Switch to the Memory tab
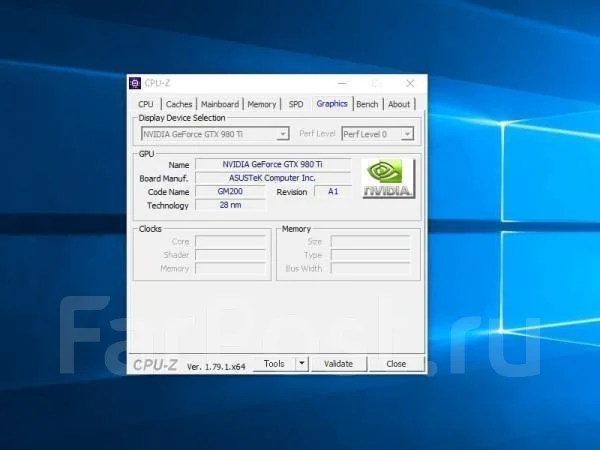Image resolution: width=600 pixels, height=450 pixels. [x=262, y=104]
